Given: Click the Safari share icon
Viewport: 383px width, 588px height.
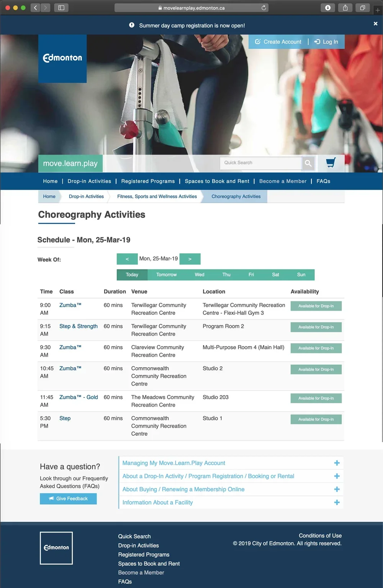Looking at the screenshot, I should tap(345, 8).
